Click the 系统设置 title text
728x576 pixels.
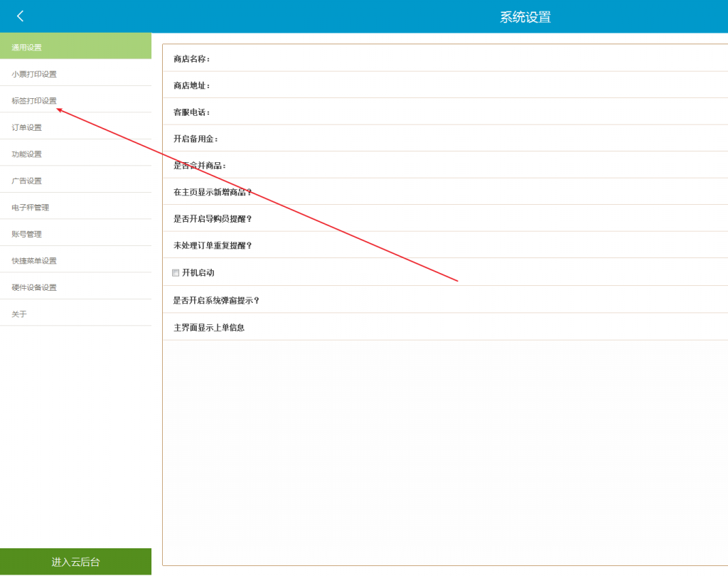(x=525, y=17)
